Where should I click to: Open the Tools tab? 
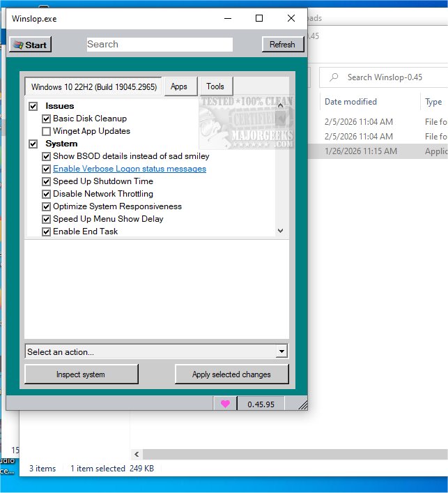click(215, 86)
